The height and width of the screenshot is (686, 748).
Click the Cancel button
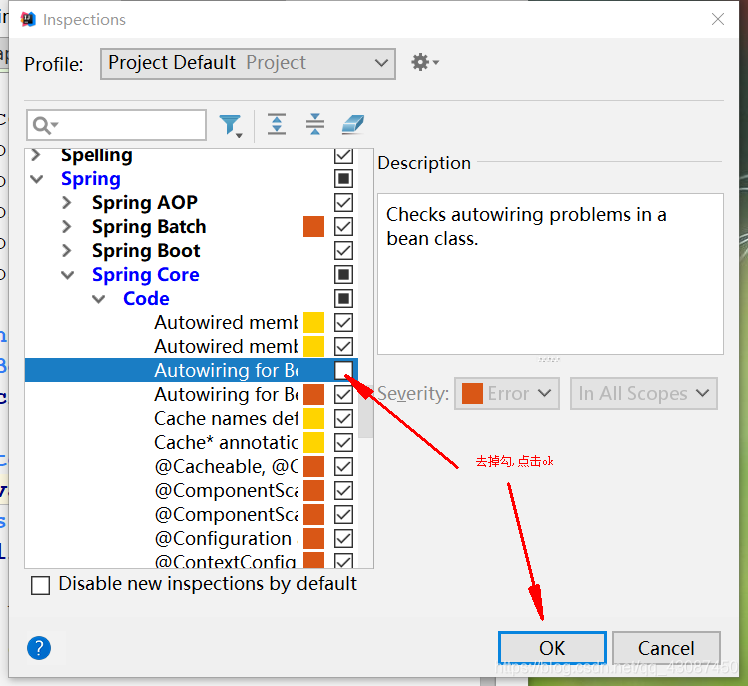(x=666, y=648)
